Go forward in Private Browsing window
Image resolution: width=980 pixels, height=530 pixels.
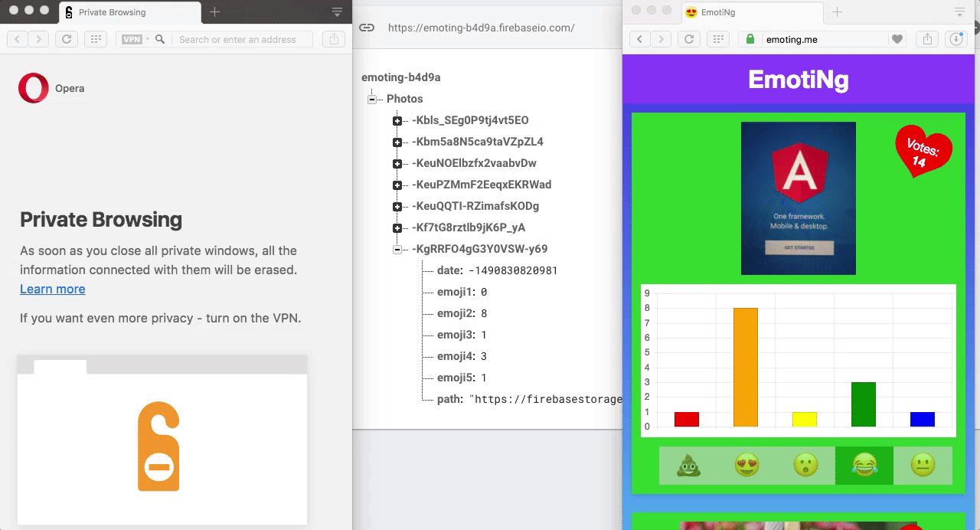pyautogui.click(x=38, y=39)
